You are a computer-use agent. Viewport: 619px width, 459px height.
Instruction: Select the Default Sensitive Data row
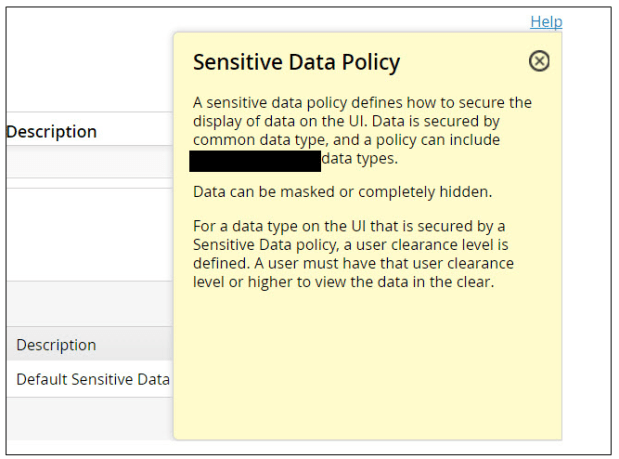coord(92,379)
